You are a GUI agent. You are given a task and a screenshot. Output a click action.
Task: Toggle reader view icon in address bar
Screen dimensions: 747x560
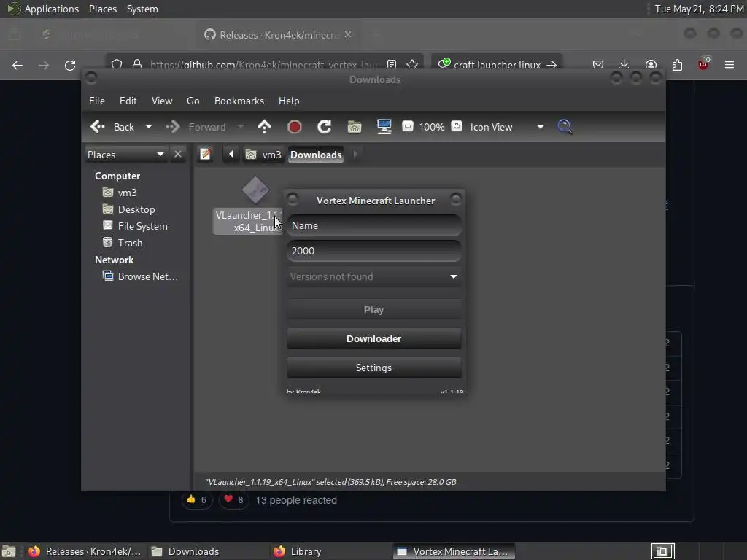[x=392, y=64]
